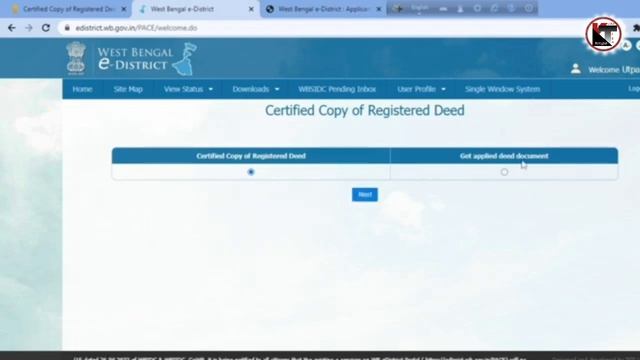Viewport: 640px width, 360px height.
Task: Open a new tab with plus icon
Action: pos(399,9)
